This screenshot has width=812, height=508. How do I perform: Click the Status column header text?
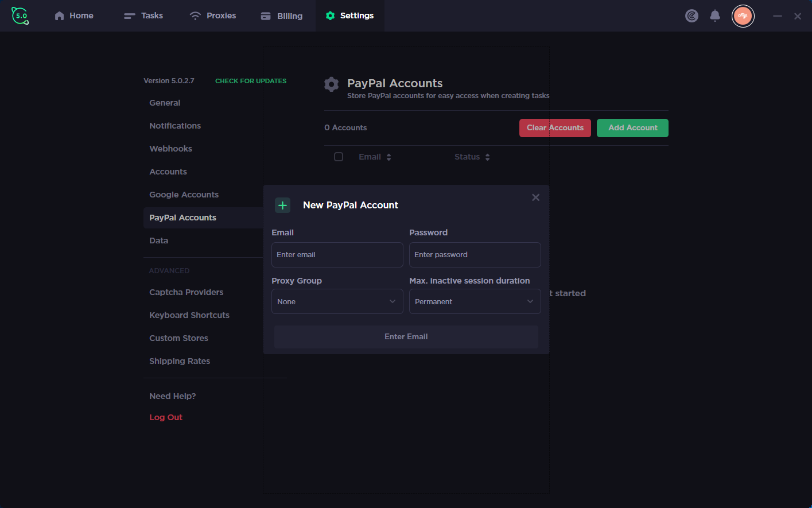(467, 157)
